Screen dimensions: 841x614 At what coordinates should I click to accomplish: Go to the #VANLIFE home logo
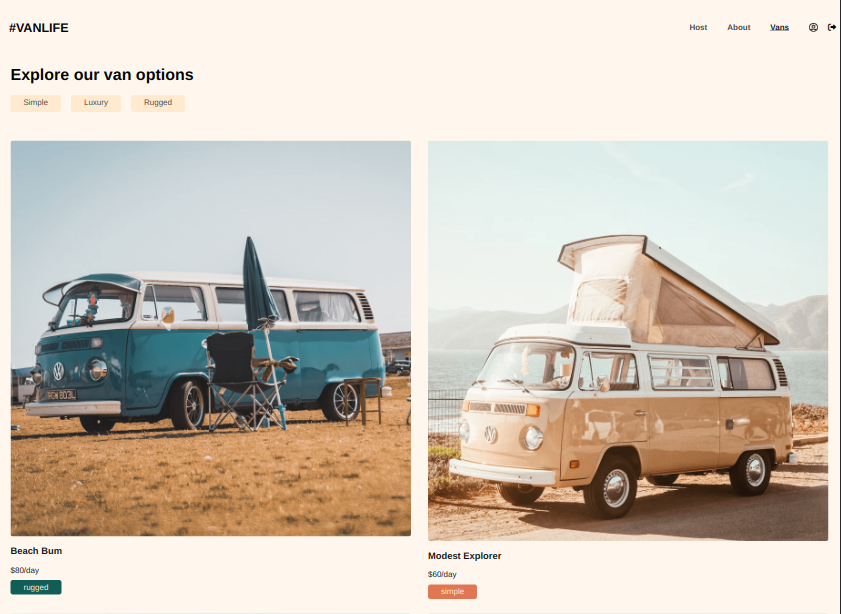(39, 28)
